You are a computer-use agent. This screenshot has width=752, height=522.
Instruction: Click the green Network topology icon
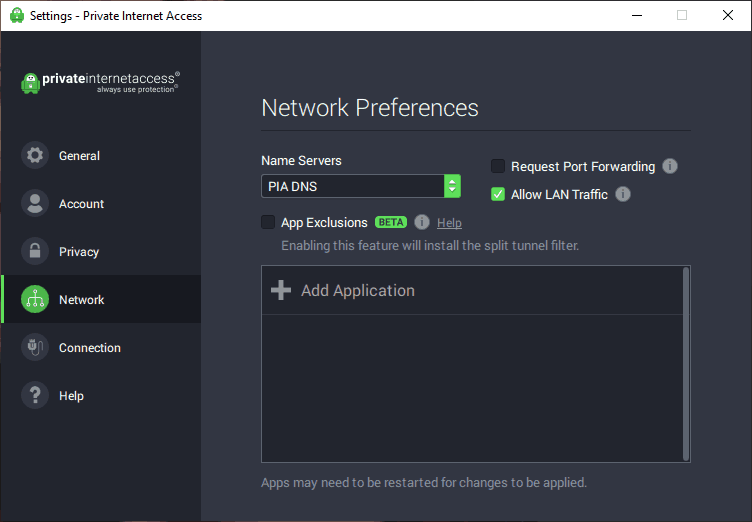coord(35,299)
